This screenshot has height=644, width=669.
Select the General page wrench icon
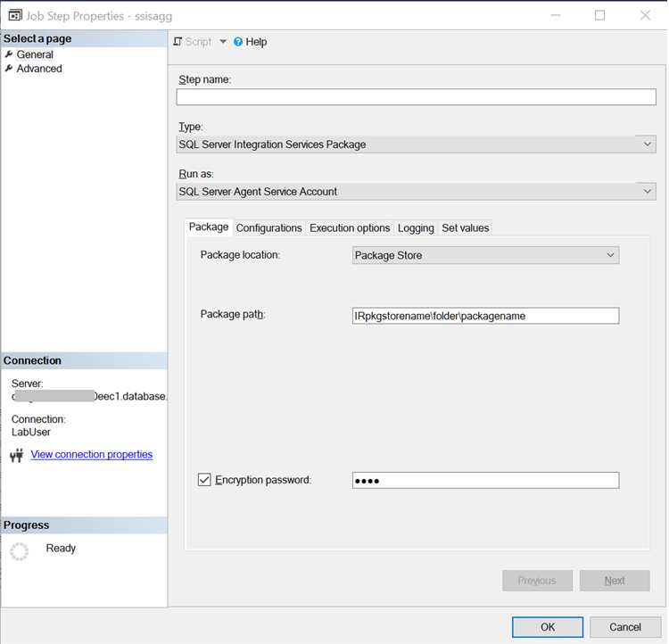coord(9,54)
